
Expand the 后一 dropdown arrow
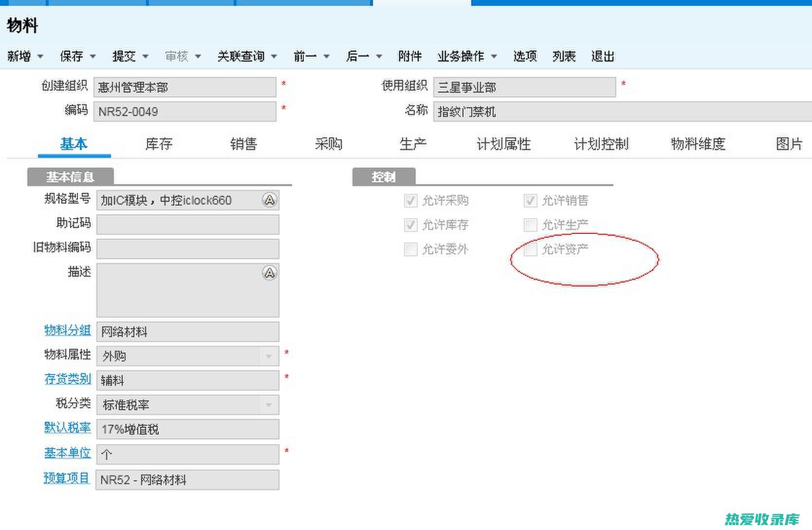pos(379,57)
